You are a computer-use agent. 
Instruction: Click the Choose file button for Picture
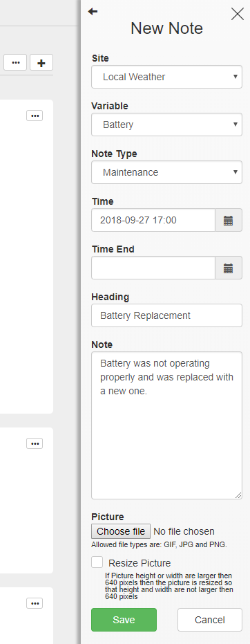pyautogui.click(x=121, y=531)
